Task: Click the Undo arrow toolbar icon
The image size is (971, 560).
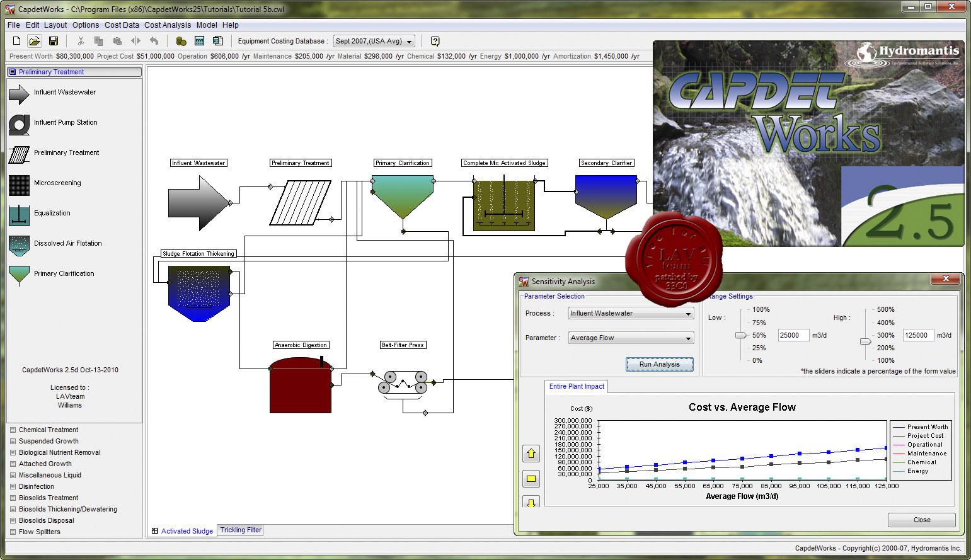Action: point(154,41)
